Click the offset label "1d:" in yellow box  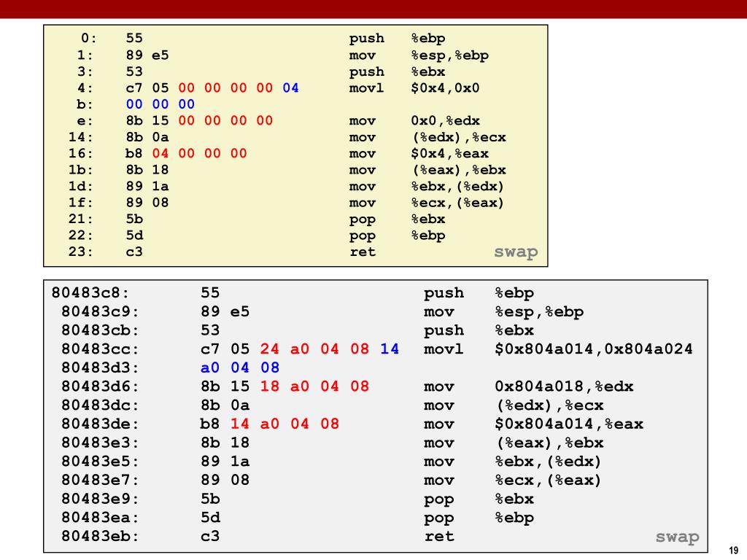80,186
